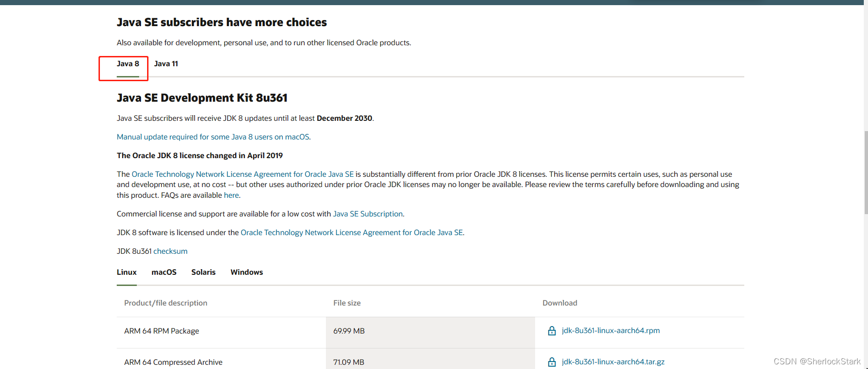Download jdk-8u361-linux-aarch64.tar.gz

click(613, 362)
